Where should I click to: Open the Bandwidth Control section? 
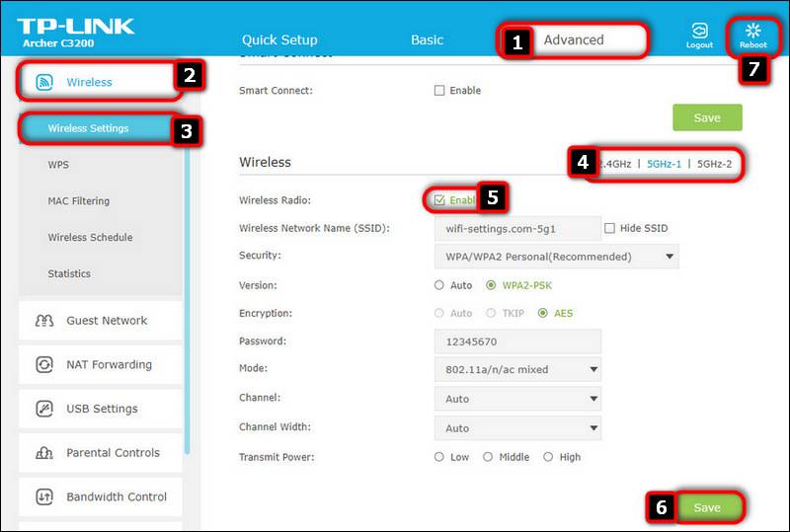tap(101, 496)
